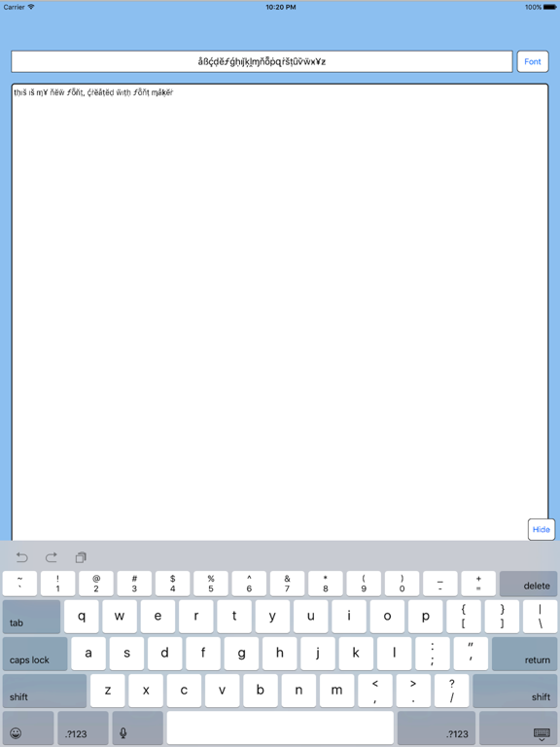The height and width of the screenshot is (747, 560).
Task: Tap the v key
Action: [223, 691]
